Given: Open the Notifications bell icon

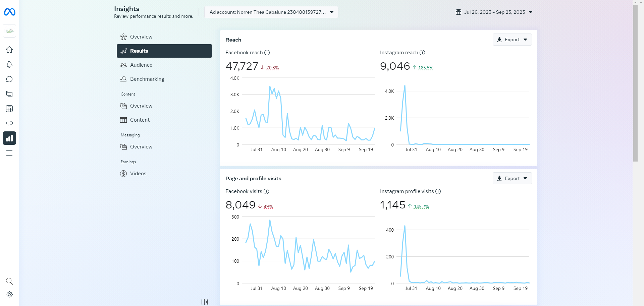Looking at the screenshot, I should click(x=9, y=64).
